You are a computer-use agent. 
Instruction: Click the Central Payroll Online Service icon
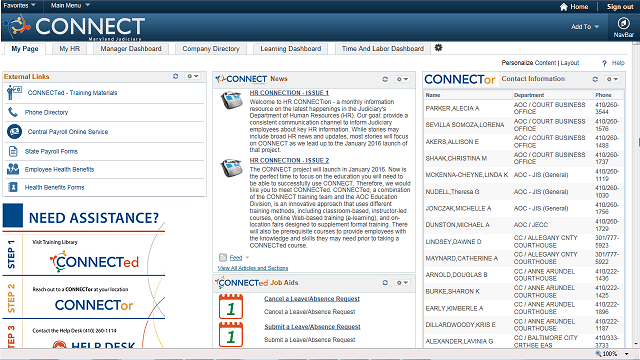[14, 131]
